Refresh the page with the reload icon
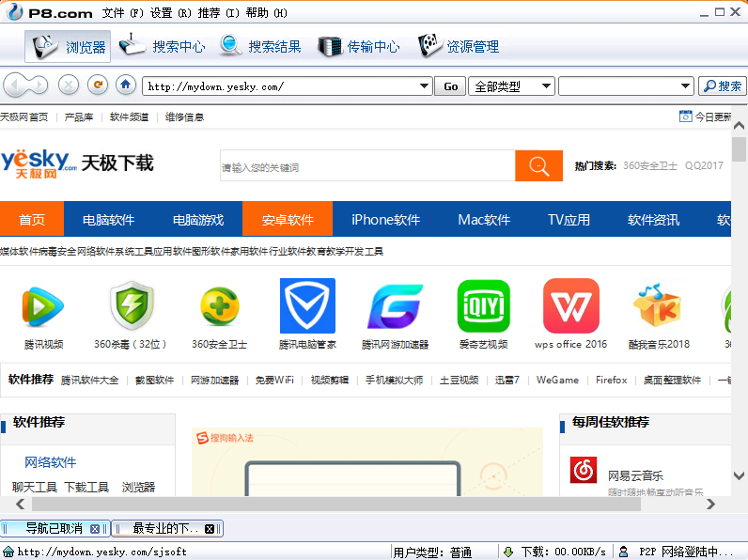Screen dimensions: 748x560 tap(98, 85)
